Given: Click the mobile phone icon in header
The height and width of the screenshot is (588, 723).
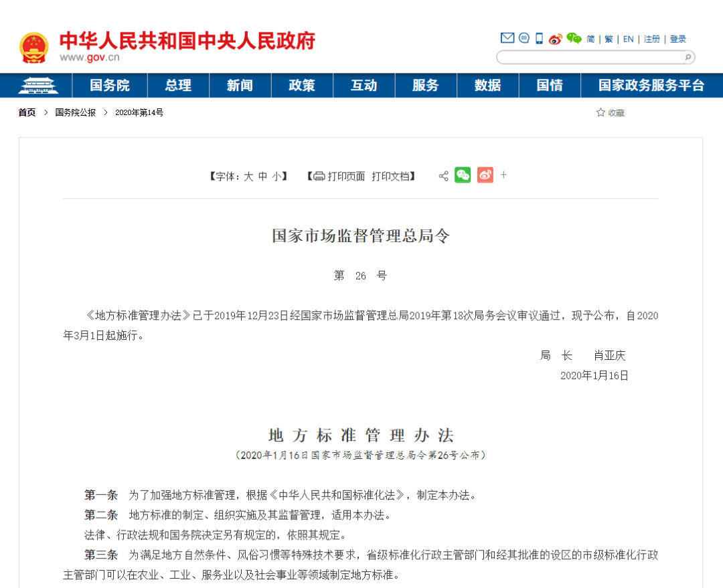Looking at the screenshot, I should click(539, 38).
